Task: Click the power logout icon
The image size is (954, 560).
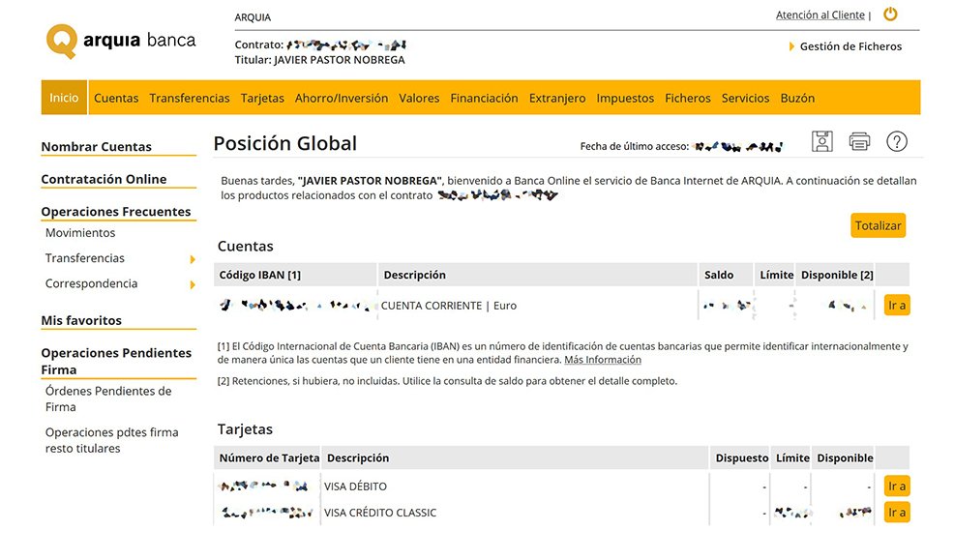Action: pyautogui.click(x=890, y=15)
